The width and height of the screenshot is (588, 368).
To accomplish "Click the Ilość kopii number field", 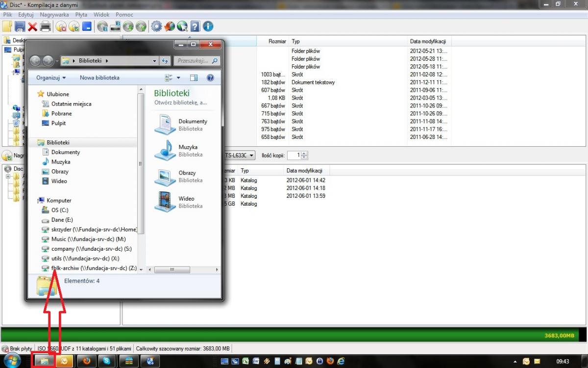I will pos(293,155).
